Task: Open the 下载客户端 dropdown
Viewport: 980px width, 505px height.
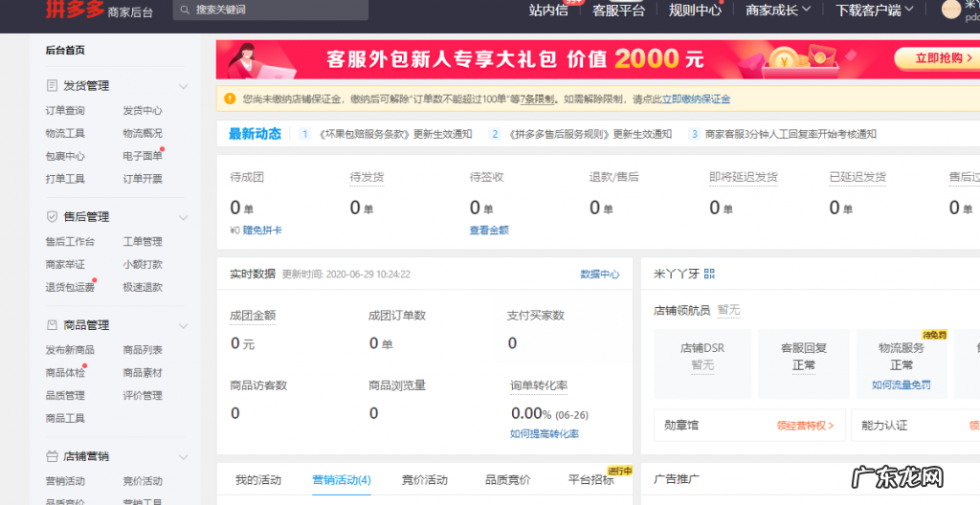Action: 875,10
